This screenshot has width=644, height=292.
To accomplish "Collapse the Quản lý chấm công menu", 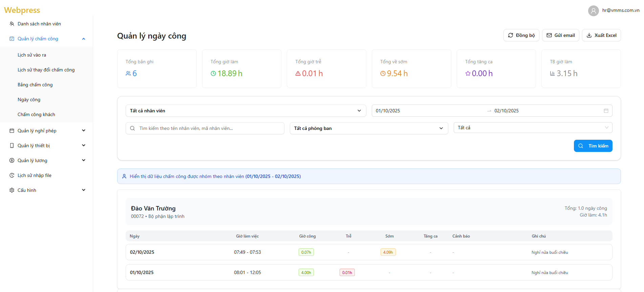I will click(84, 39).
